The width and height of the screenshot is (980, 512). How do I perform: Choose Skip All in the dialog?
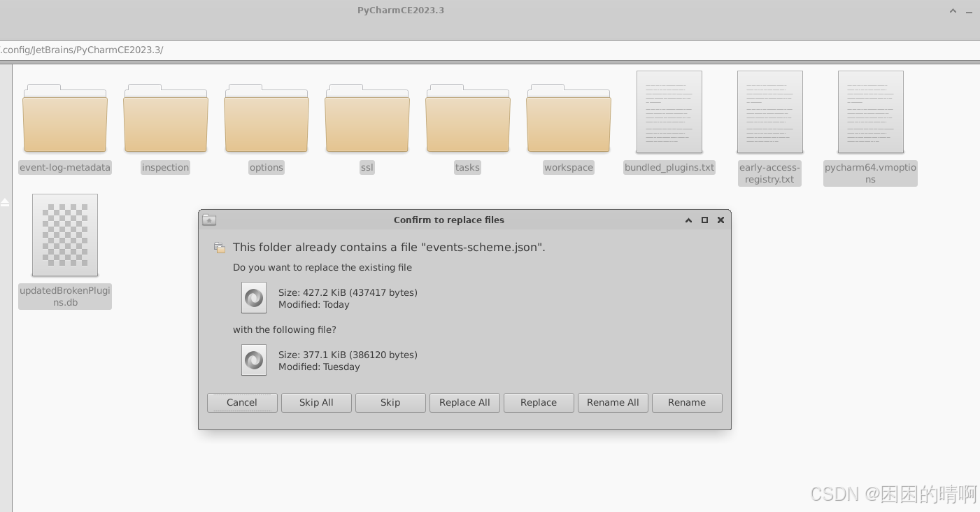[316, 402]
